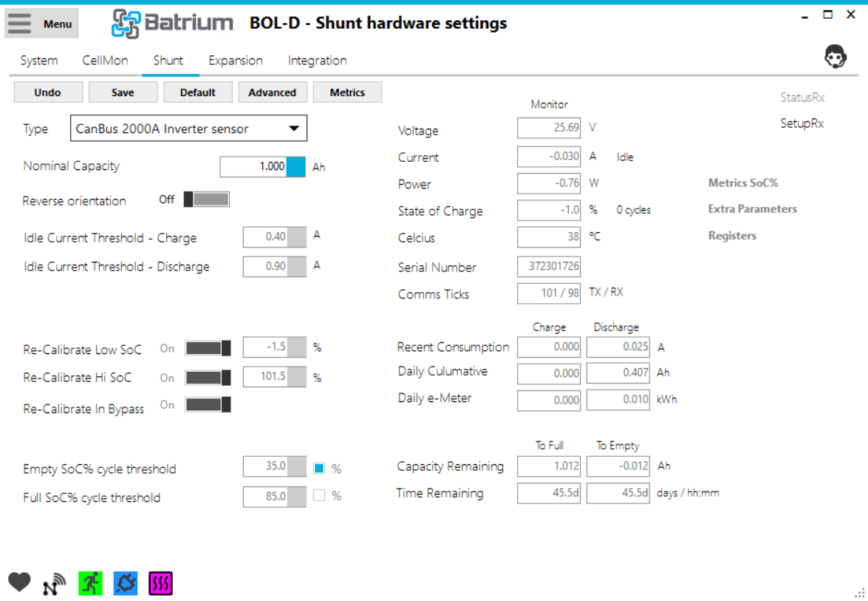Click the Voltage monitor value 25.69
The height and width of the screenshot is (601, 868).
point(549,128)
